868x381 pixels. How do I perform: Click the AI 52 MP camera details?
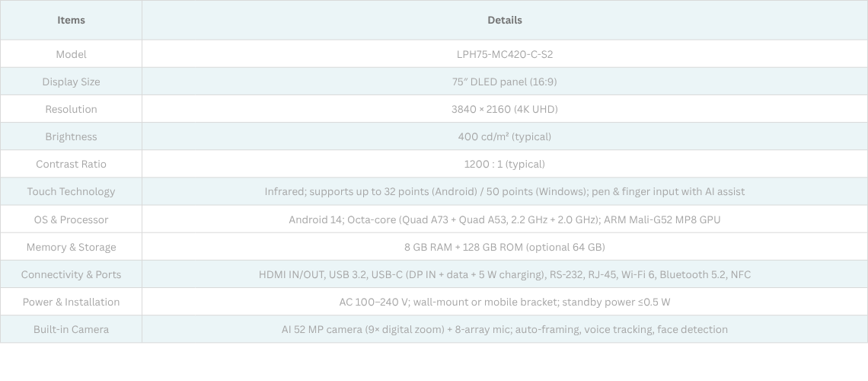[504, 329]
